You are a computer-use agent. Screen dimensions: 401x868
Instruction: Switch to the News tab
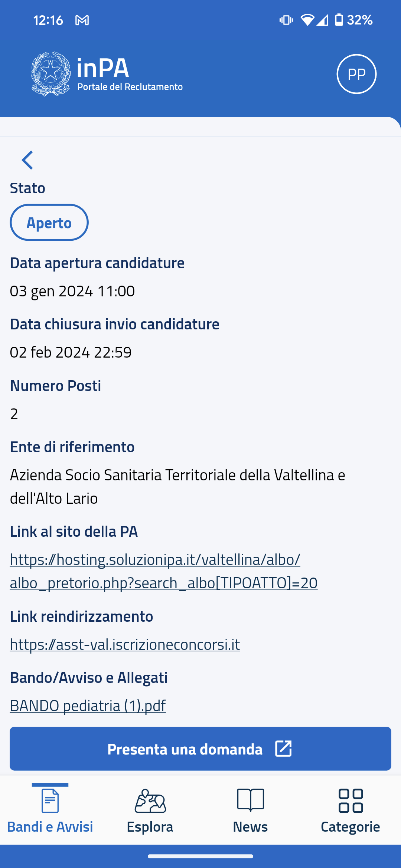250,826
